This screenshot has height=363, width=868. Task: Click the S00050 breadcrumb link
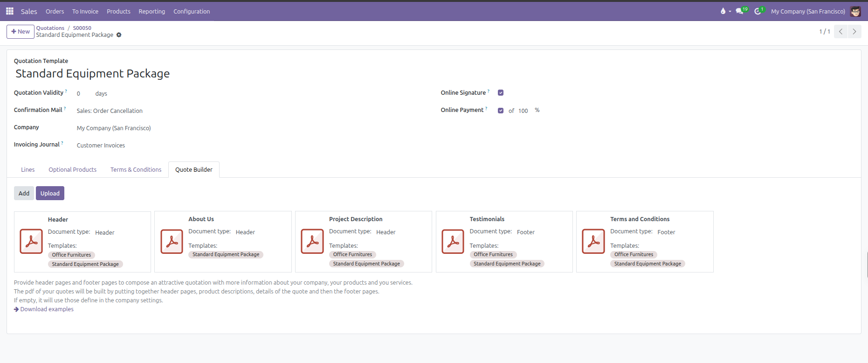coord(82,28)
